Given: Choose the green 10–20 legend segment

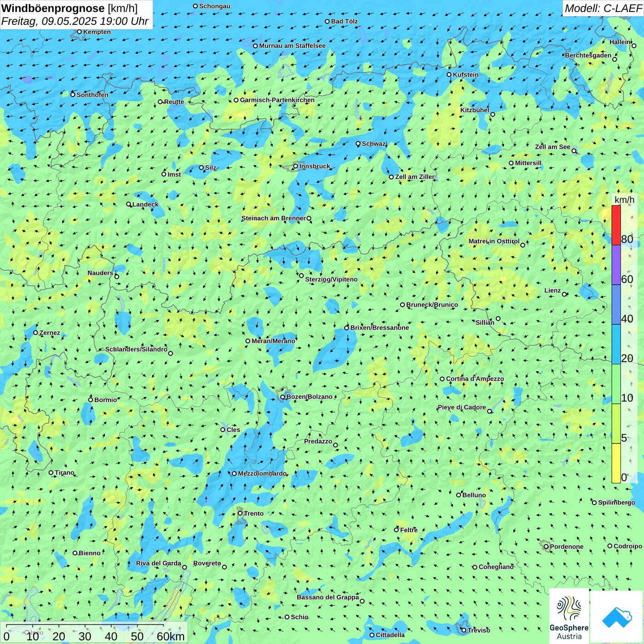Looking at the screenshot, I should [616, 384].
